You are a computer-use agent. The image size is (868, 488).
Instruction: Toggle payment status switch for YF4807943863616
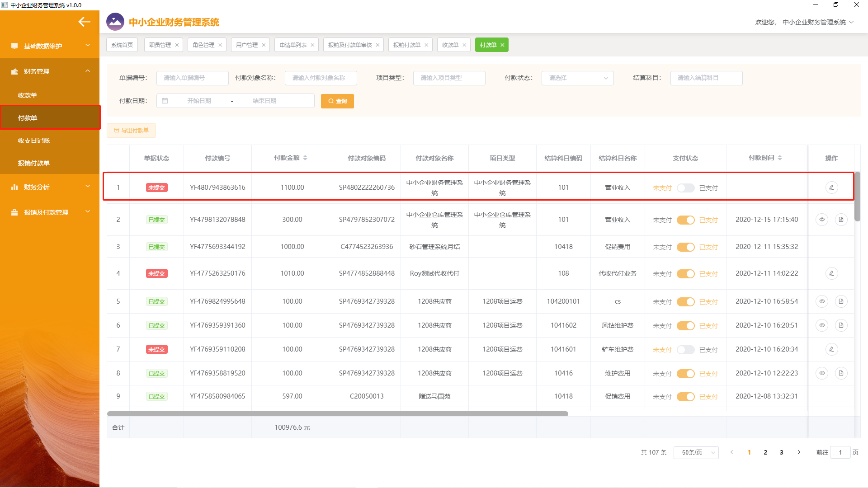pyautogui.click(x=685, y=188)
